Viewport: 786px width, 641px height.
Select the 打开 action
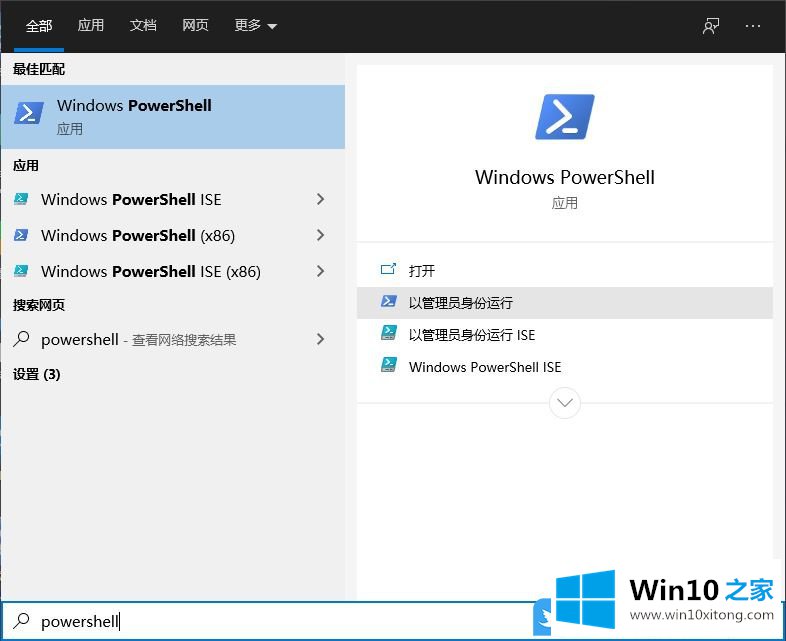coord(564,271)
